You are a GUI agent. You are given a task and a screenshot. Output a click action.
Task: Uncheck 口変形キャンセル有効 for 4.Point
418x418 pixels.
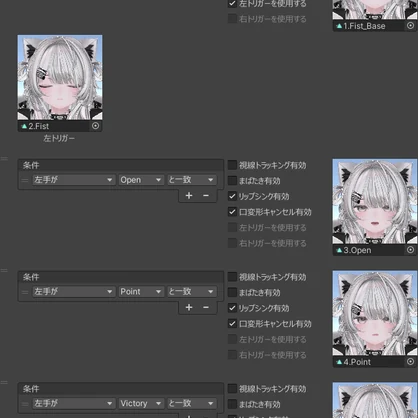point(232,323)
